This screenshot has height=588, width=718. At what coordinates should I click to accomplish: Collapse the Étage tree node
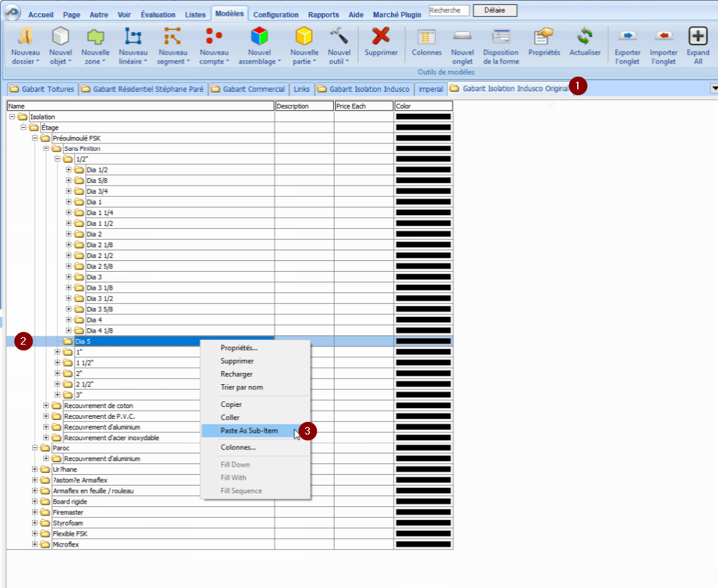[x=23, y=128]
